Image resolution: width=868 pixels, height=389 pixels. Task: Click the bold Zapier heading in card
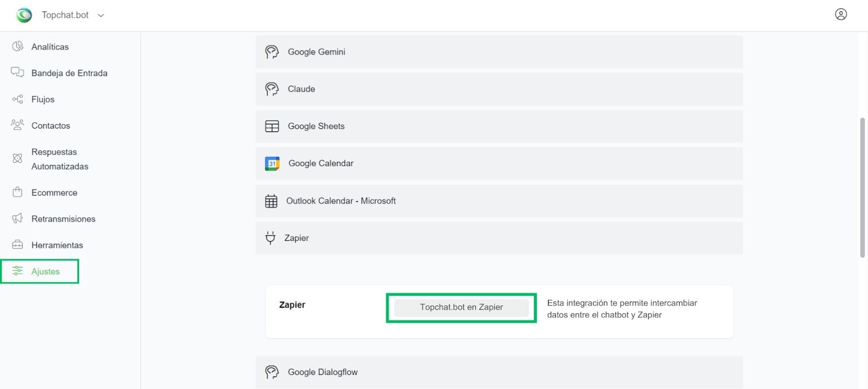[292, 305]
